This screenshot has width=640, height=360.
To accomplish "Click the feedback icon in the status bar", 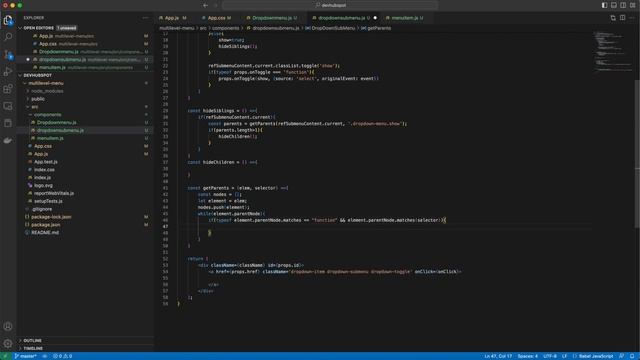I will [622, 356].
